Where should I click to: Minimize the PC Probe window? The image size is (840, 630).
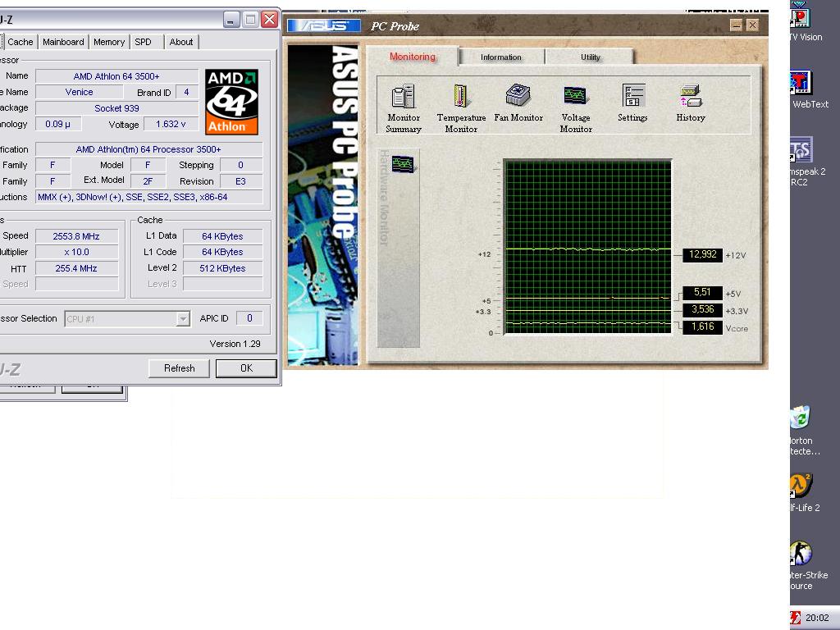tap(736, 25)
